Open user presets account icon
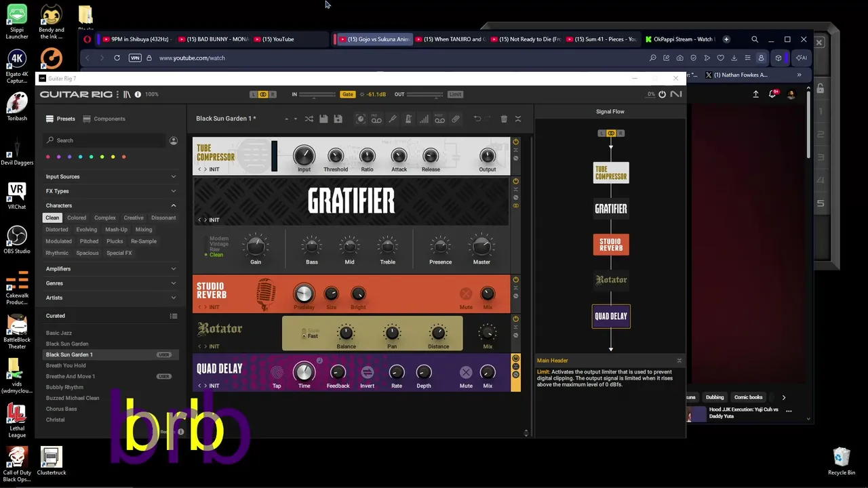Screen dimensions: 868x488 pos(174,140)
